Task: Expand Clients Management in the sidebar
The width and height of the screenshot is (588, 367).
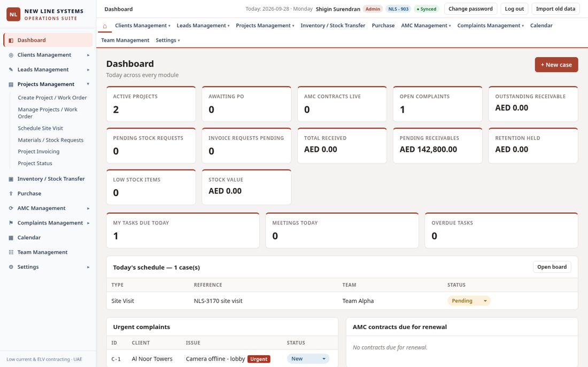Action: click(x=88, y=55)
